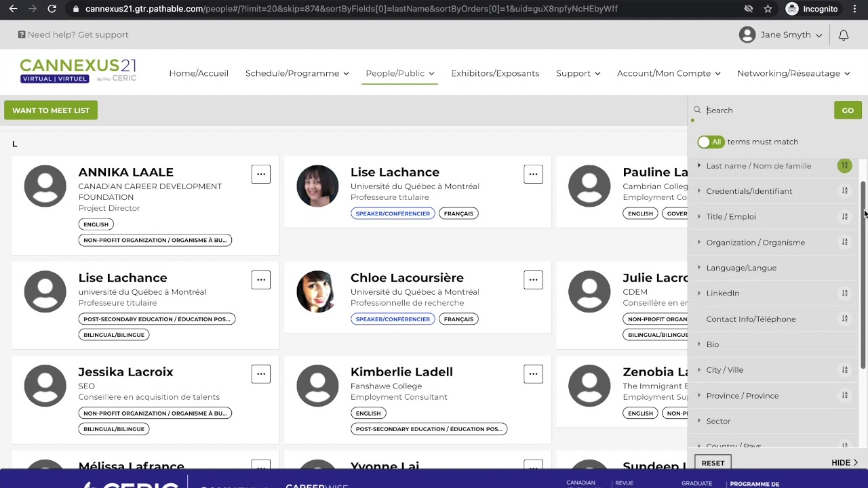The width and height of the screenshot is (868, 488).
Task: Go to Home/Accueil
Action: tap(199, 73)
